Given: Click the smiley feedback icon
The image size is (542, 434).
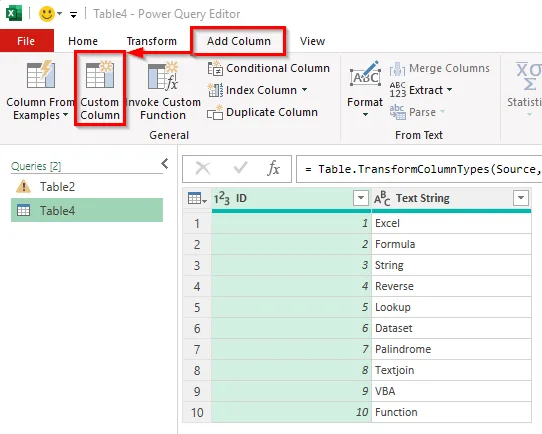Looking at the screenshot, I should [x=46, y=14].
